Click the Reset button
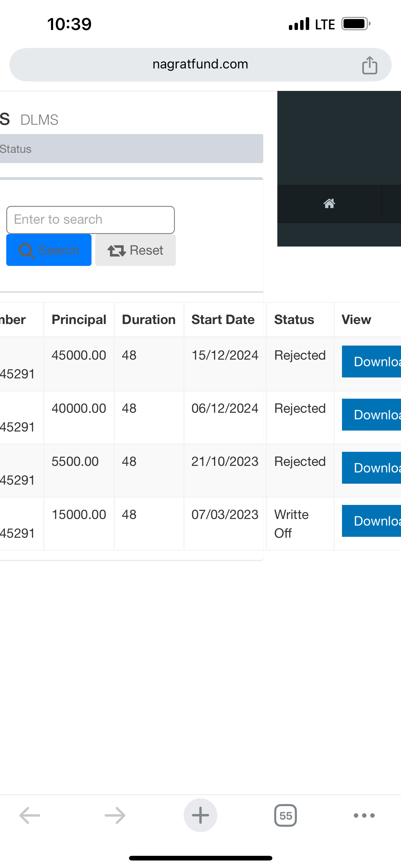This screenshot has height=868, width=401. (x=135, y=250)
